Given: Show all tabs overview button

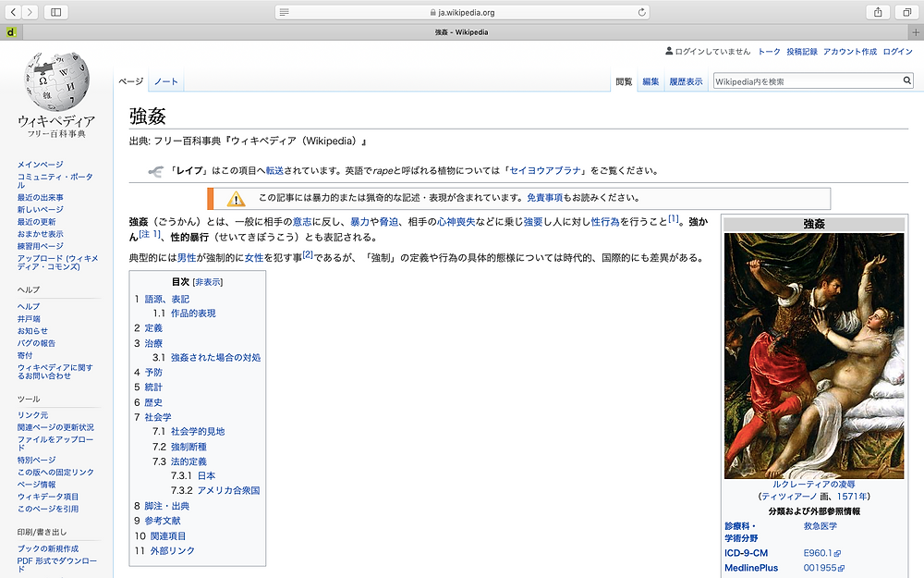Looking at the screenshot, I should 907,12.
